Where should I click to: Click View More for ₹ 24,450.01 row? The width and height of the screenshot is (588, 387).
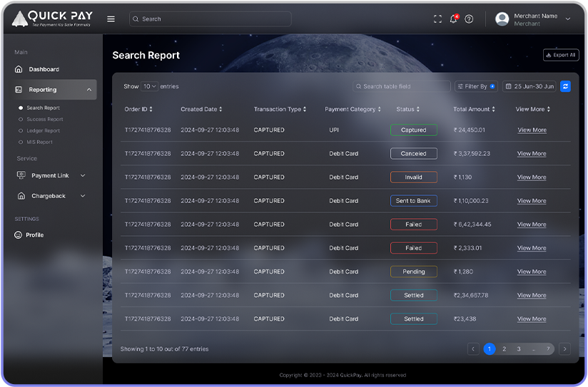pos(532,130)
